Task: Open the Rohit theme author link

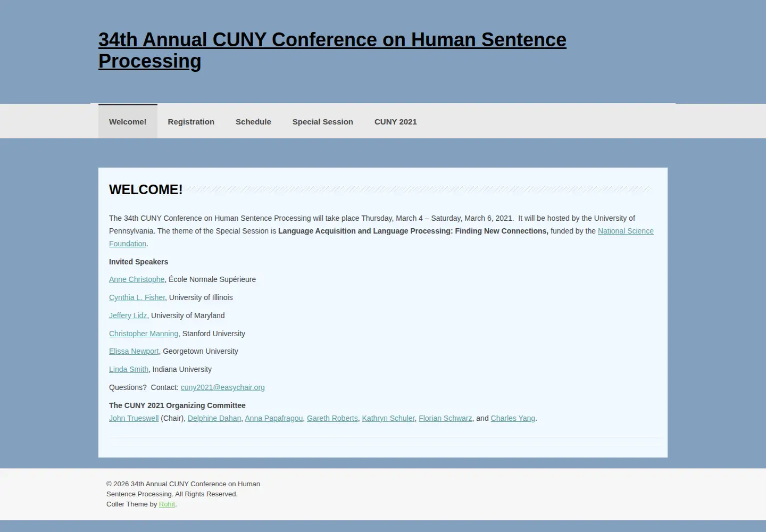Action: [167, 504]
